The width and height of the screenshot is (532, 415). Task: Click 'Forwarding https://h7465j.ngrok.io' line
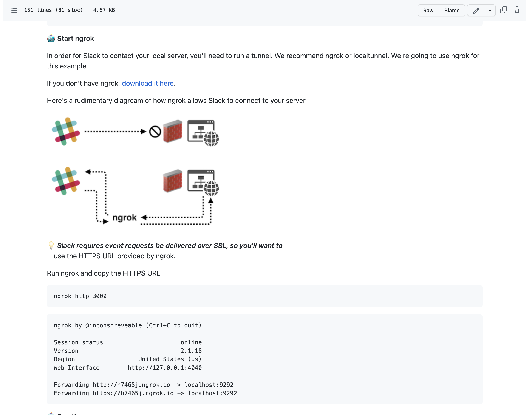[145, 393]
